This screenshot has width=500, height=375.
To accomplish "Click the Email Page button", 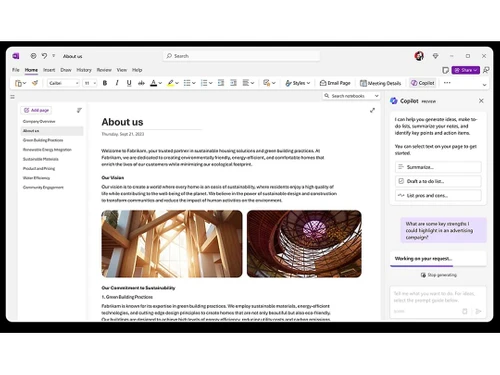I will coord(335,83).
